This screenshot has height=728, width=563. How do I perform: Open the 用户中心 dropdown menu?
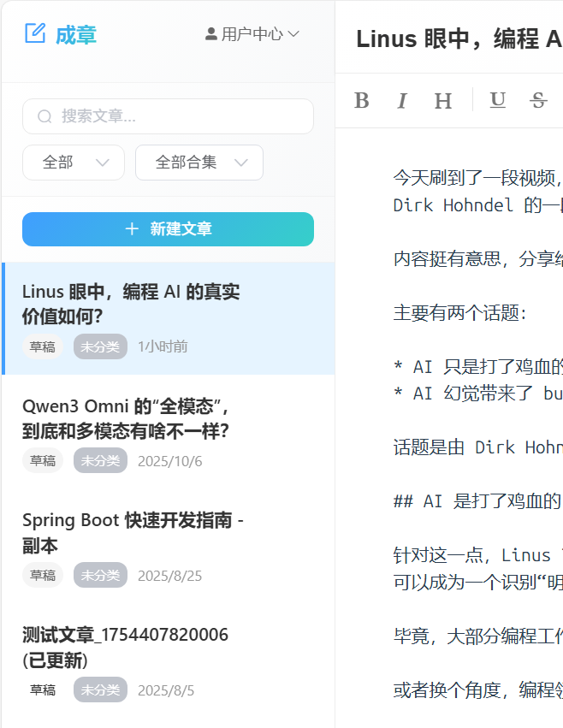(x=252, y=34)
